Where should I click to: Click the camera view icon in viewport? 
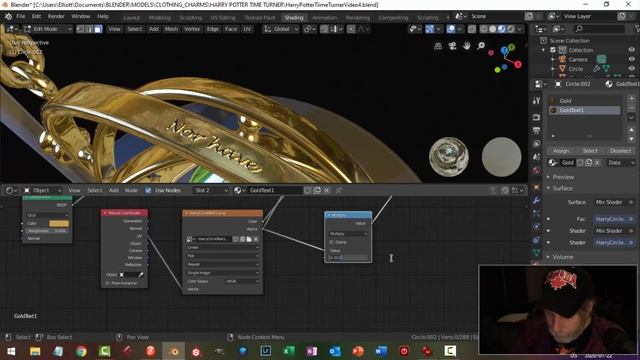click(x=452, y=46)
